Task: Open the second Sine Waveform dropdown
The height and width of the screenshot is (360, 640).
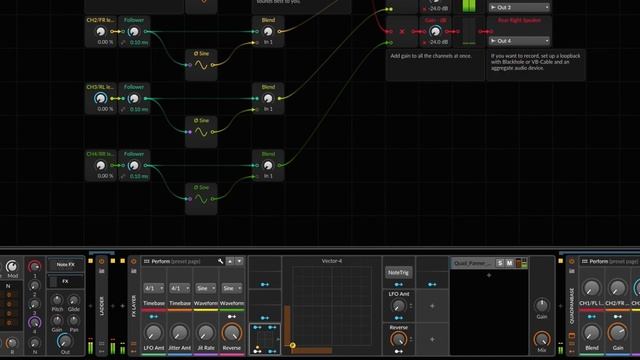Action: point(231,288)
